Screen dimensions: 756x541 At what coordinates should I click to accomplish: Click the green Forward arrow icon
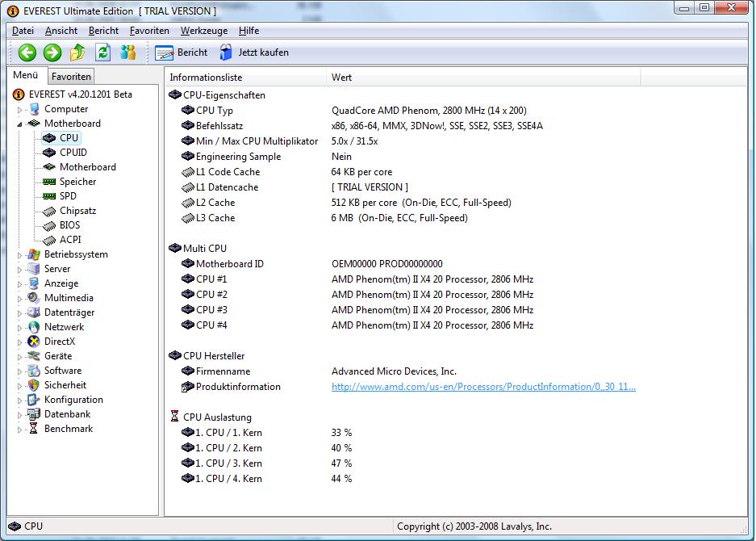tap(52, 52)
